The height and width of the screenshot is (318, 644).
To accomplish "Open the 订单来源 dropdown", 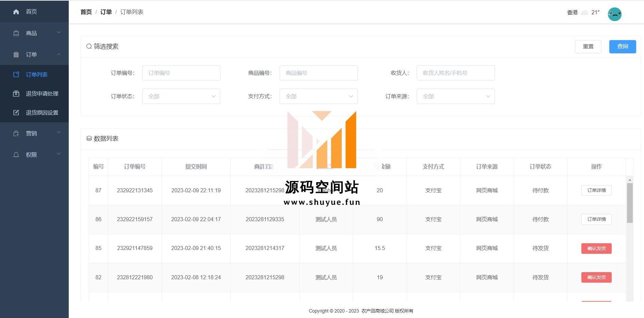I will [x=456, y=96].
